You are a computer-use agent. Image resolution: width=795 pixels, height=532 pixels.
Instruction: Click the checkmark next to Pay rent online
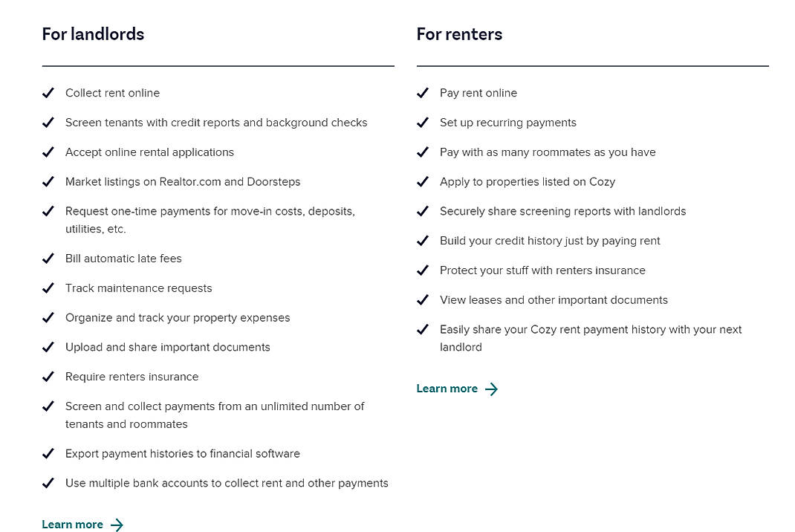pos(423,93)
